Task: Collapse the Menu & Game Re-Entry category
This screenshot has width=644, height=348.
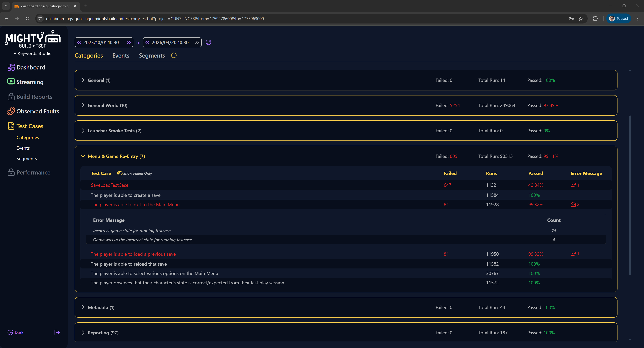Action: pos(83,156)
